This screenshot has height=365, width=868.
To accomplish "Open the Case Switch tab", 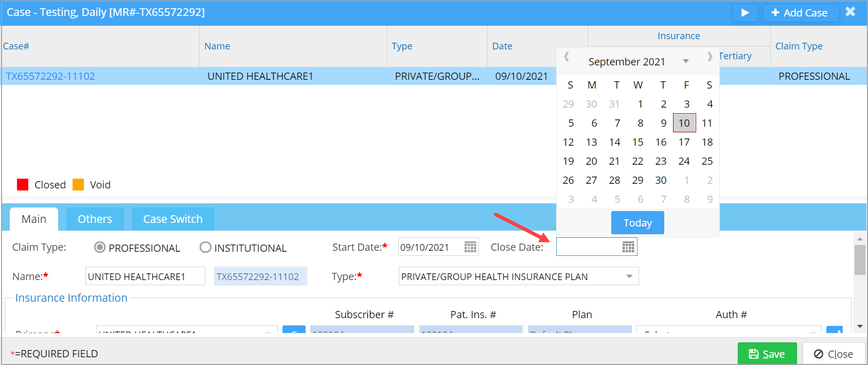I will [x=173, y=219].
